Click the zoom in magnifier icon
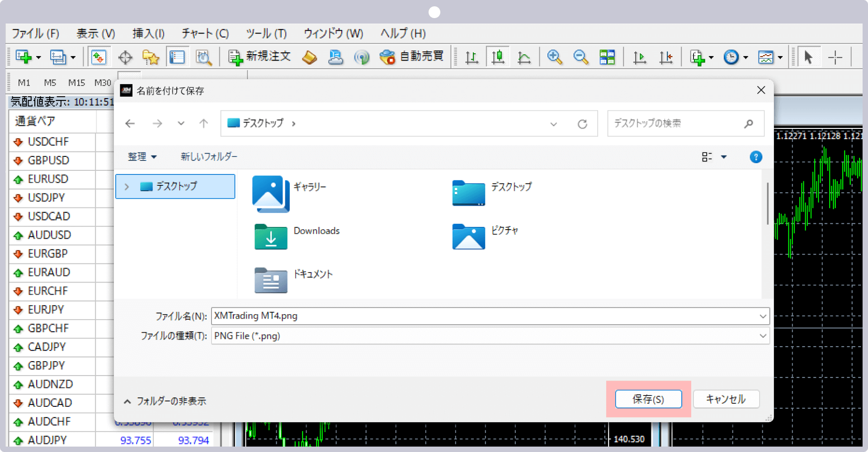The image size is (868, 452). coord(554,57)
